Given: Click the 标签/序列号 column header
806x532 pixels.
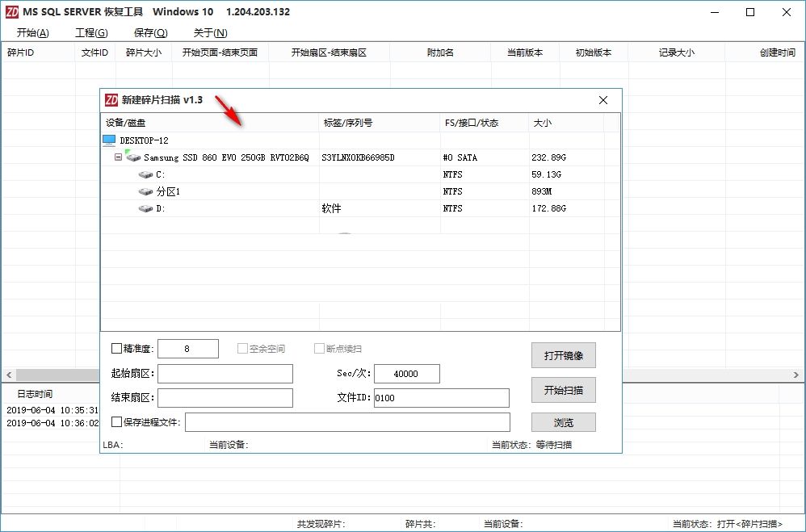Looking at the screenshot, I should pos(380,123).
